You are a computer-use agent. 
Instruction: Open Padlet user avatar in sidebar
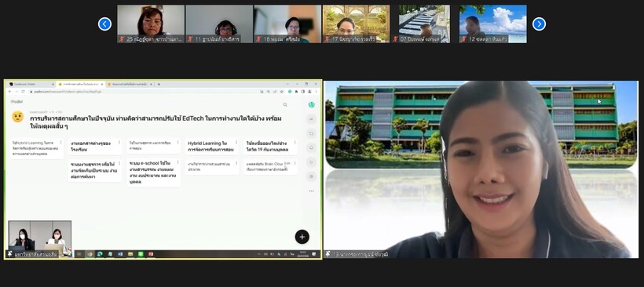pos(311,105)
